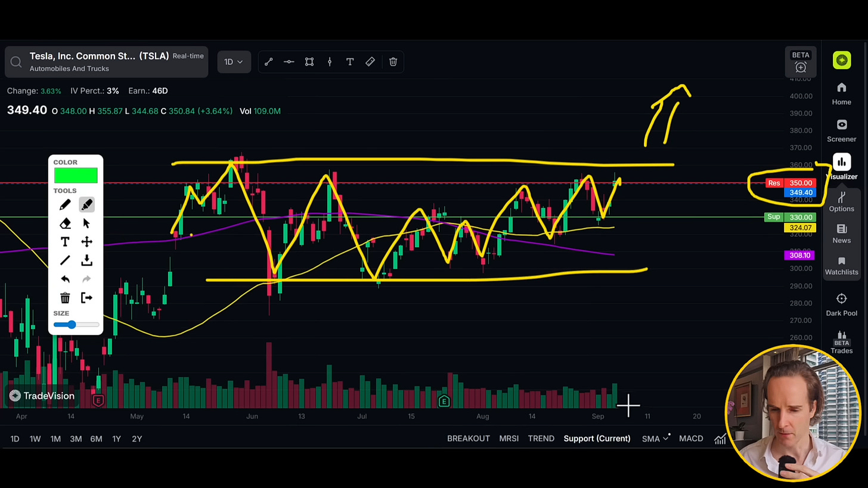Select the rectangle shape drawing tool
868x488 pixels.
point(309,62)
